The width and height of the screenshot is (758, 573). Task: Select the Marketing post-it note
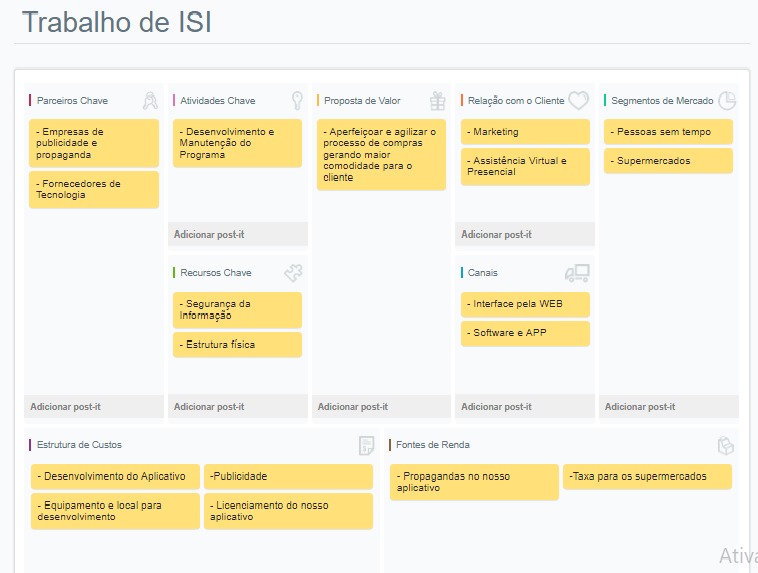[x=525, y=132]
